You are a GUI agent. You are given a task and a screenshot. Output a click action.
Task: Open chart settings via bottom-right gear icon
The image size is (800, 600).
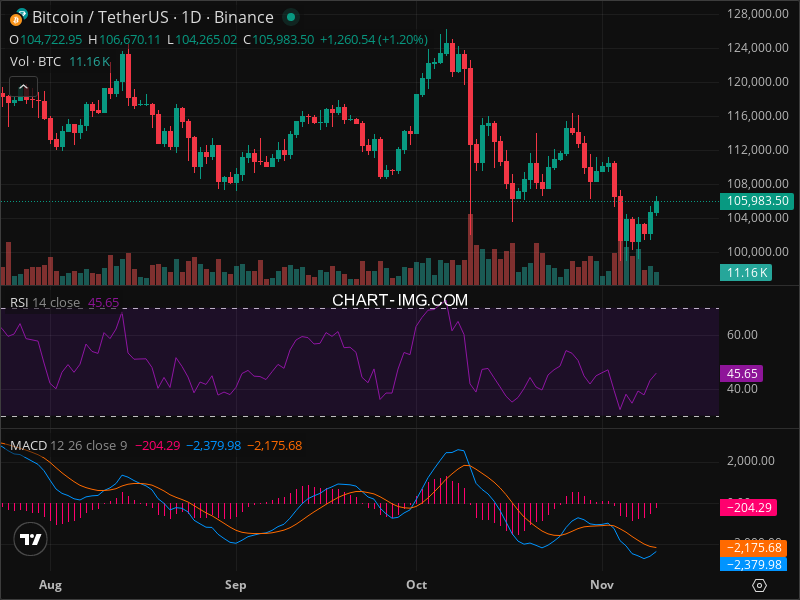coord(759,585)
